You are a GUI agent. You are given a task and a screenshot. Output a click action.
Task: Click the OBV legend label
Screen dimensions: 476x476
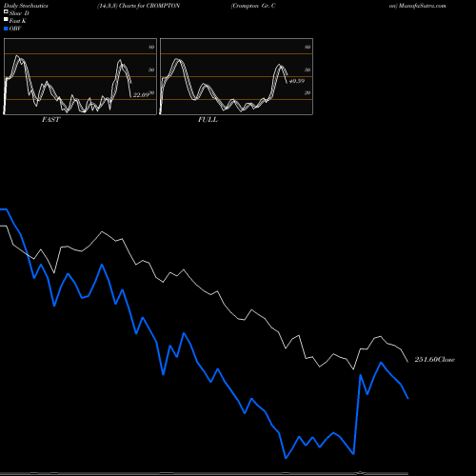pos(15,29)
